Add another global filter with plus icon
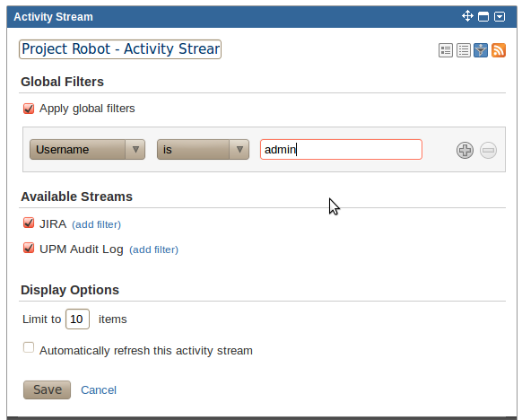 pos(465,150)
